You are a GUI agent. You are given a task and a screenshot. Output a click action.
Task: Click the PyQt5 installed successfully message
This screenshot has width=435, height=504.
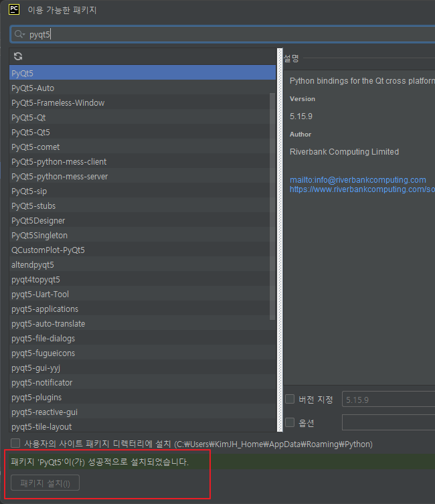tap(100, 463)
